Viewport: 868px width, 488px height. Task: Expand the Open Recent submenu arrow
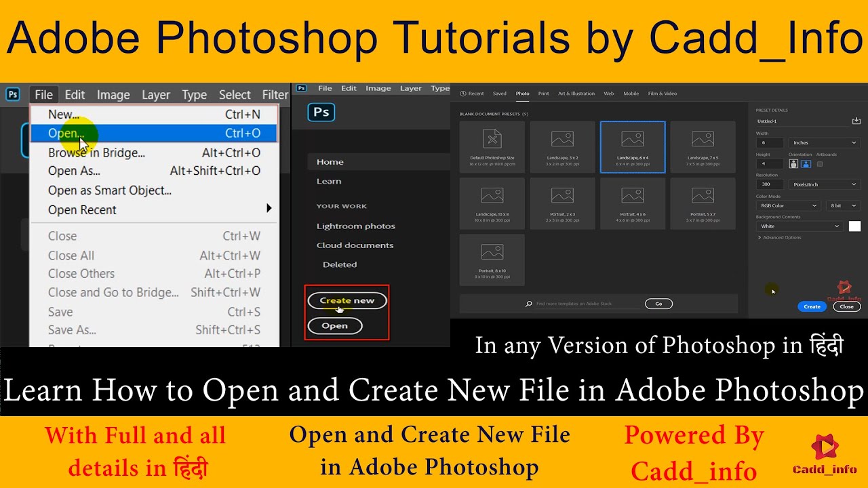(269, 209)
